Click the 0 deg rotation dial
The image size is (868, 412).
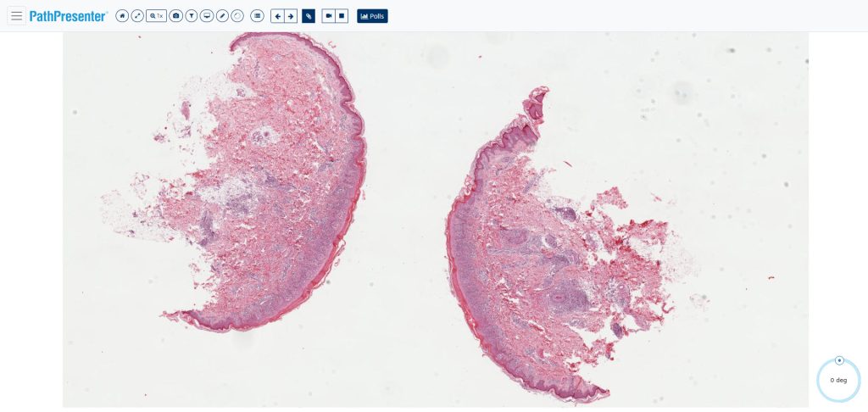tap(838, 380)
